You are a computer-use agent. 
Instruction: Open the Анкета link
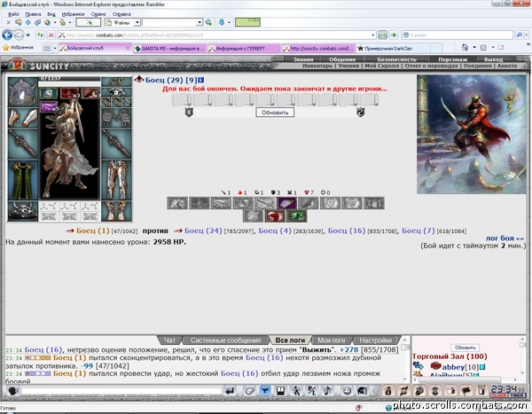click(x=507, y=66)
